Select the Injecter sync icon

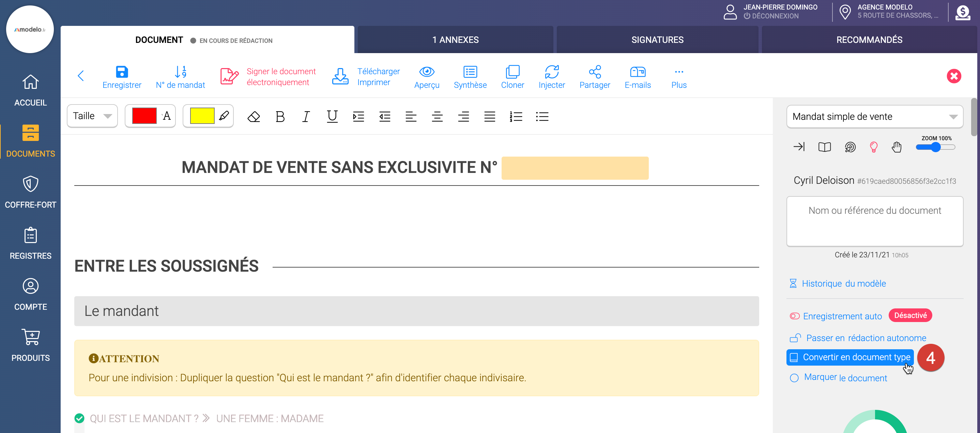[x=552, y=73]
